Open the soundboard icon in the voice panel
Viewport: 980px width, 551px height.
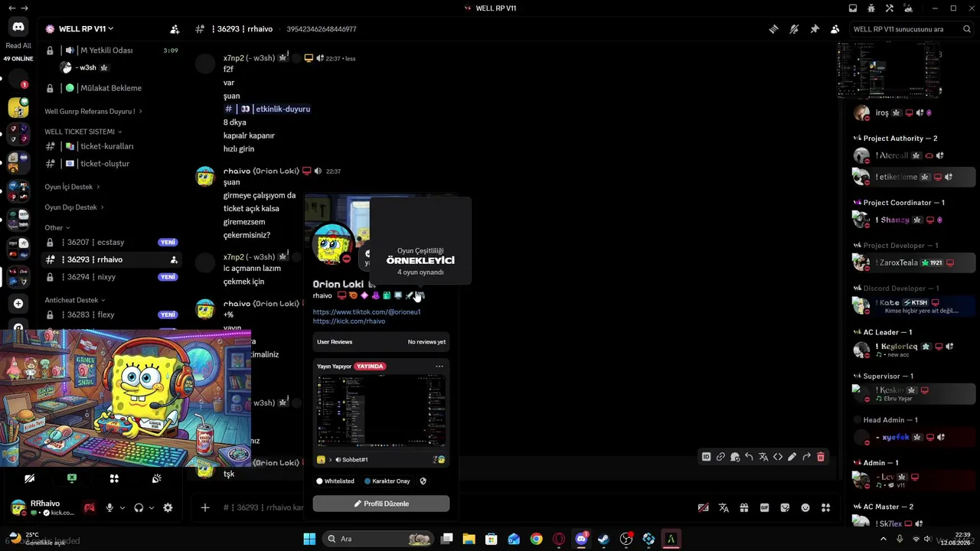coord(156,478)
